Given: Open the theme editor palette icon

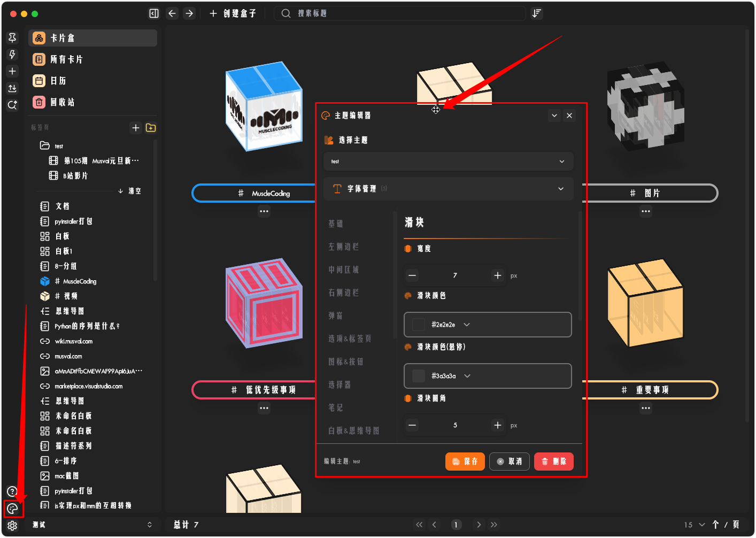Looking at the screenshot, I should pos(12,509).
